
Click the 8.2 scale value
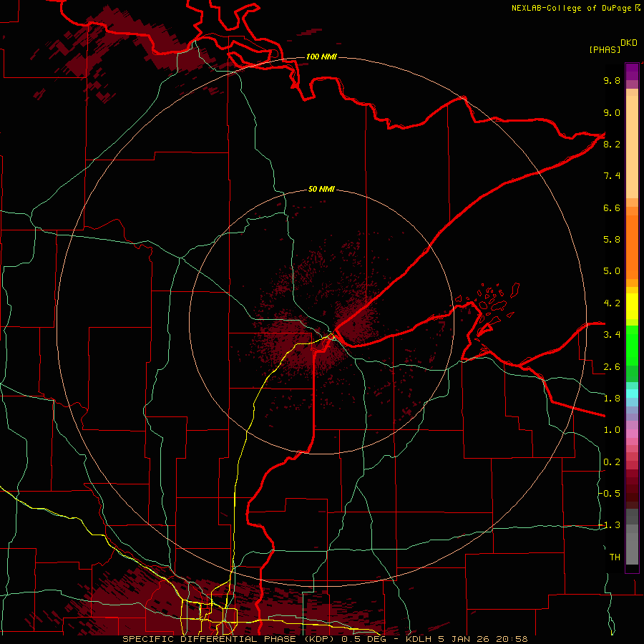612,144
